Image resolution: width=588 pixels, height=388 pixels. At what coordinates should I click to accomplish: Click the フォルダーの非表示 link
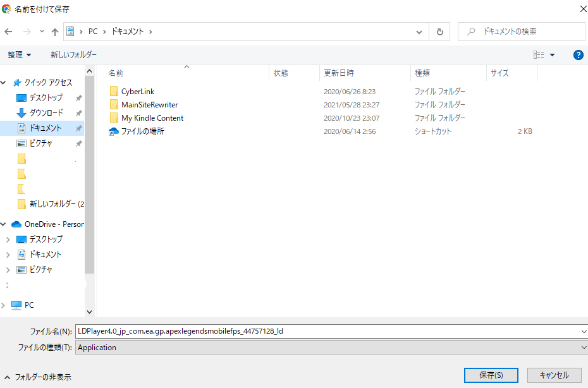click(x=38, y=375)
